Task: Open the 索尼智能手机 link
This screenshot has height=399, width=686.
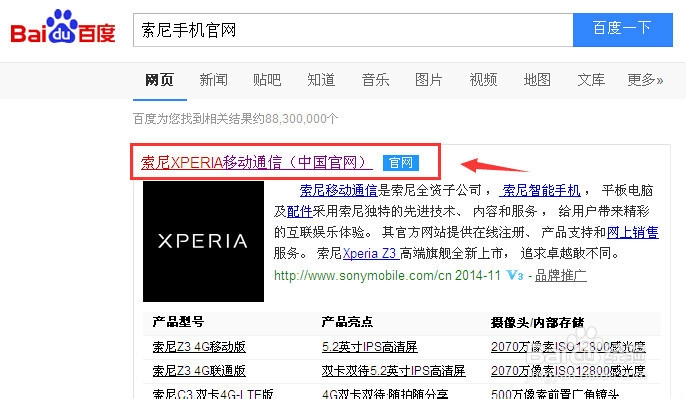Action: tap(541, 190)
